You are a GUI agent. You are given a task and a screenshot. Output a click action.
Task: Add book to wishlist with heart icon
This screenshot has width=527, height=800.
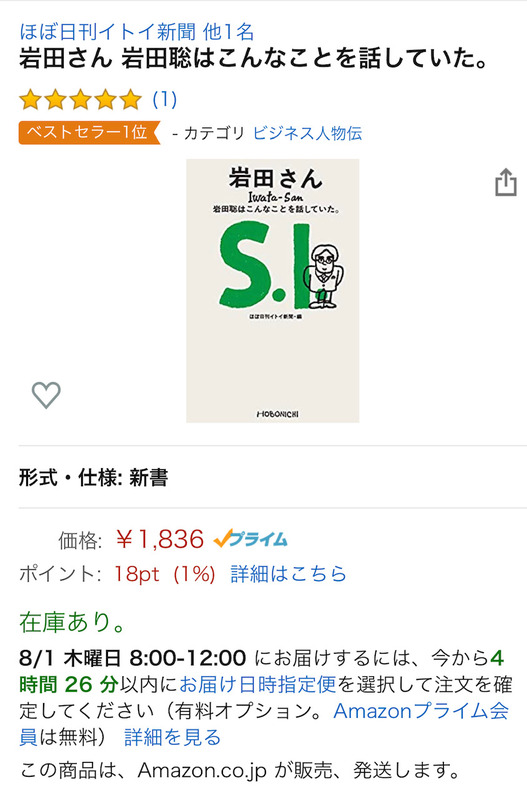[46, 394]
